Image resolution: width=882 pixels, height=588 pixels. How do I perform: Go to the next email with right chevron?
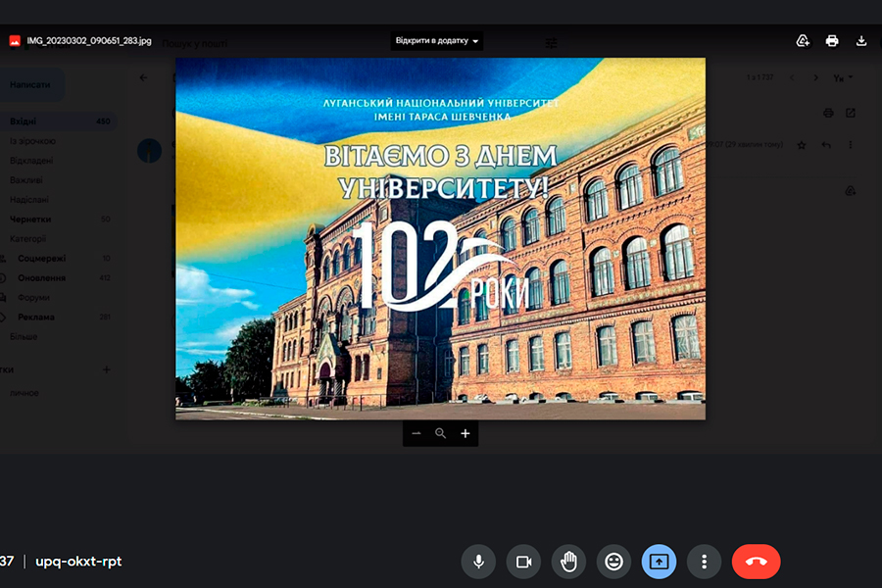[815, 77]
